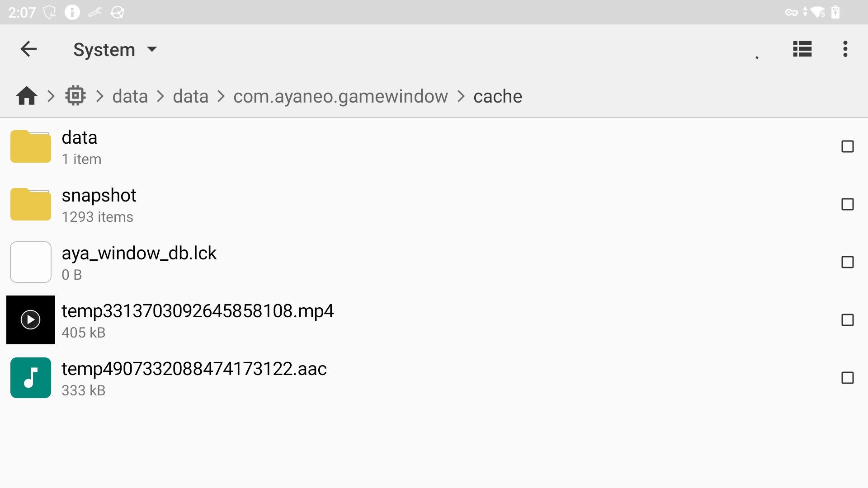Expand the breadcrumb chevron after com.ayaneo.gamewindow

click(461, 96)
